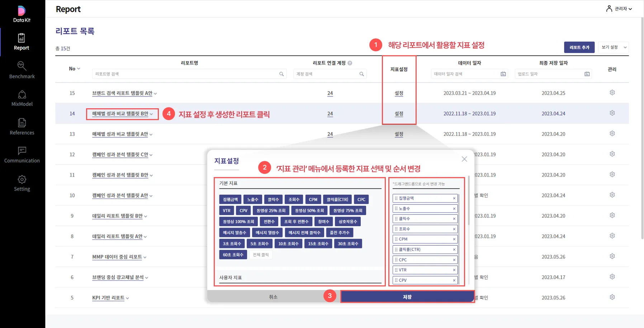Click the 리포트 추가 button

(x=579, y=47)
